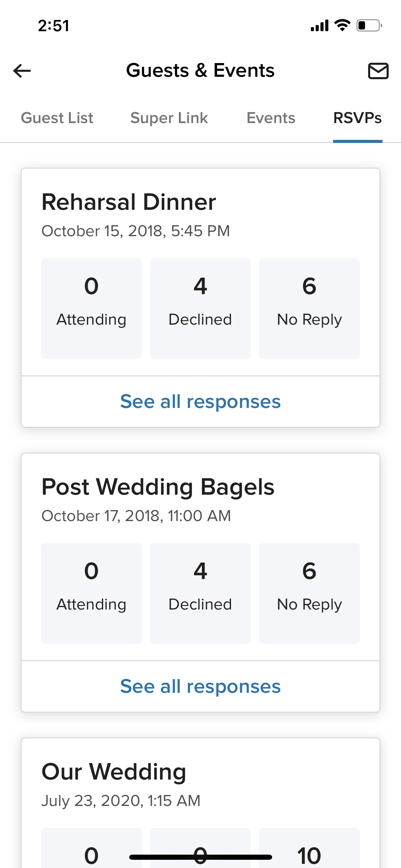Switch to the Guest List tab

click(57, 118)
